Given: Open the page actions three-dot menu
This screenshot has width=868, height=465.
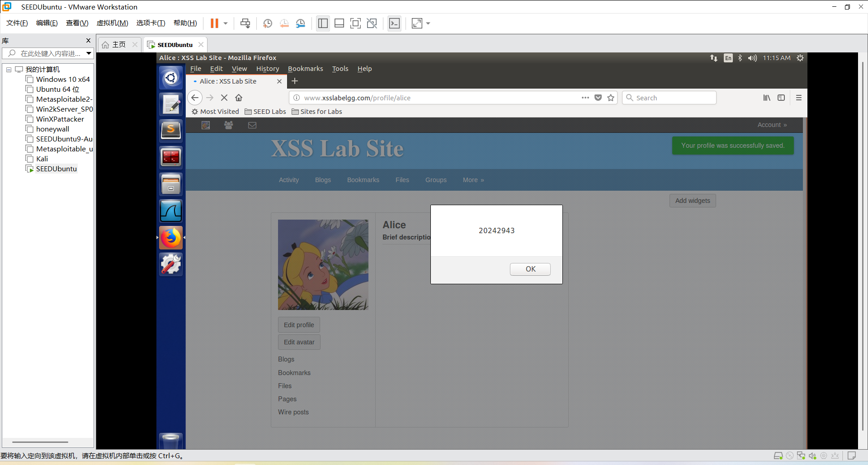Looking at the screenshot, I should [585, 98].
